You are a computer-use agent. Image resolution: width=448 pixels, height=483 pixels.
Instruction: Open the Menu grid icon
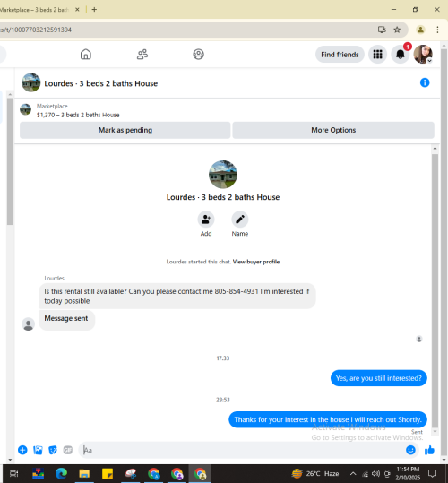coord(377,55)
